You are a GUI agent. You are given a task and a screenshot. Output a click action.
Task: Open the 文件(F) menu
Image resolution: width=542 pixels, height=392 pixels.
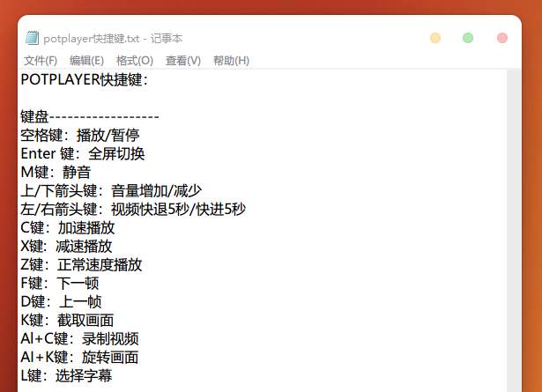(x=41, y=61)
